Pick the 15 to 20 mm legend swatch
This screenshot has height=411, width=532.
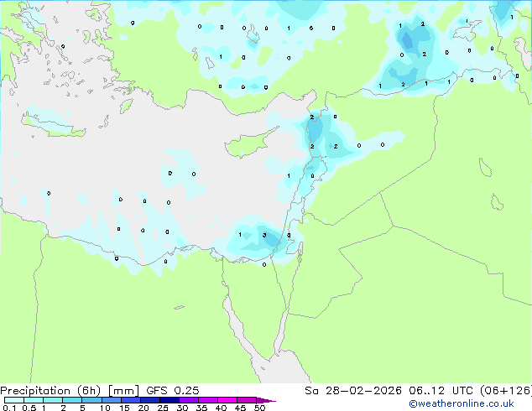(x=130, y=400)
